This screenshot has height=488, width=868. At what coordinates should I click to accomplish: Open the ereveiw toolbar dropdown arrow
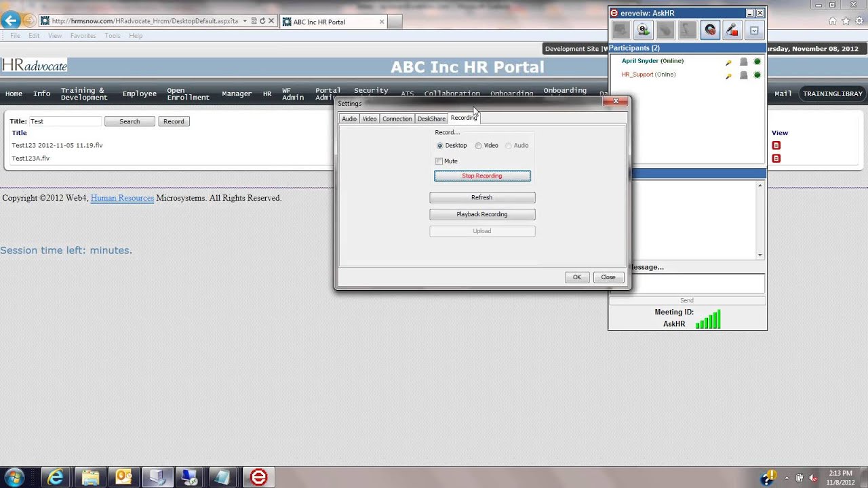pyautogui.click(x=754, y=30)
